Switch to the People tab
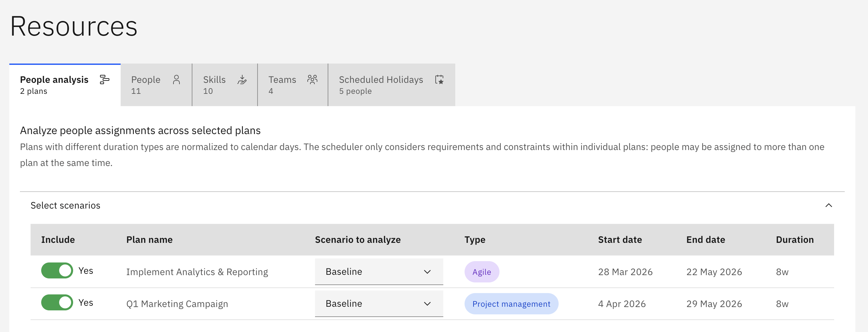Viewport: 868px width, 332px height. tap(156, 85)
